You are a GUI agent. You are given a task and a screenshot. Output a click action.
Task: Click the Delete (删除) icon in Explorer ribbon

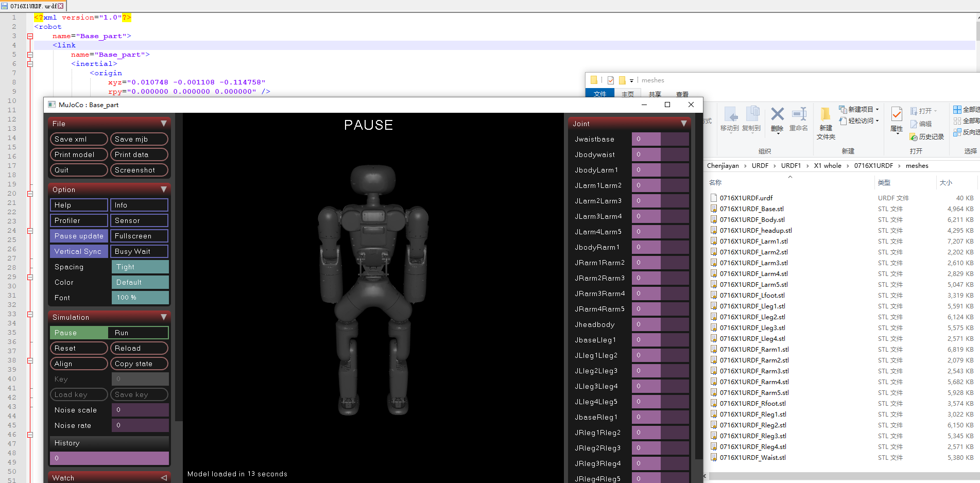pos(777,119)
